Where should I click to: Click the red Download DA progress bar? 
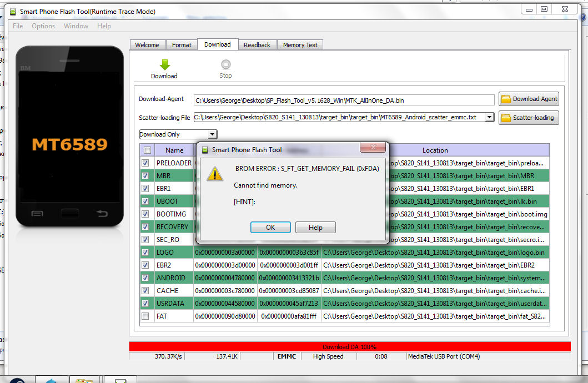(349, 347)
